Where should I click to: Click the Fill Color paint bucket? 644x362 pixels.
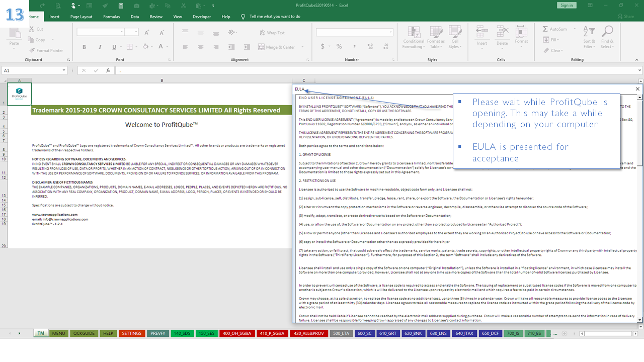pos(145,47)
